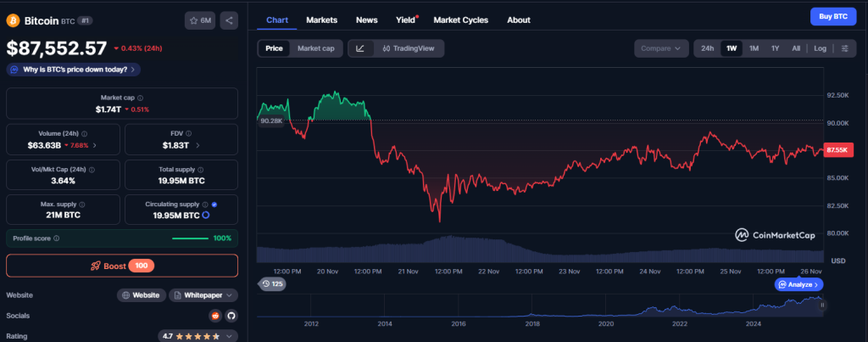Click the $1.74T market cap value

[108, 109]
